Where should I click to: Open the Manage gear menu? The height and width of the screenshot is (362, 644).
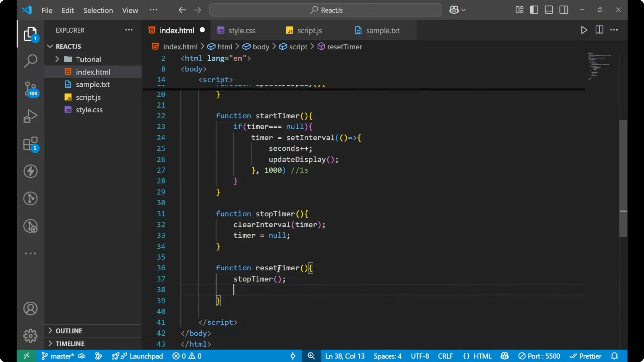coord(30,336)
